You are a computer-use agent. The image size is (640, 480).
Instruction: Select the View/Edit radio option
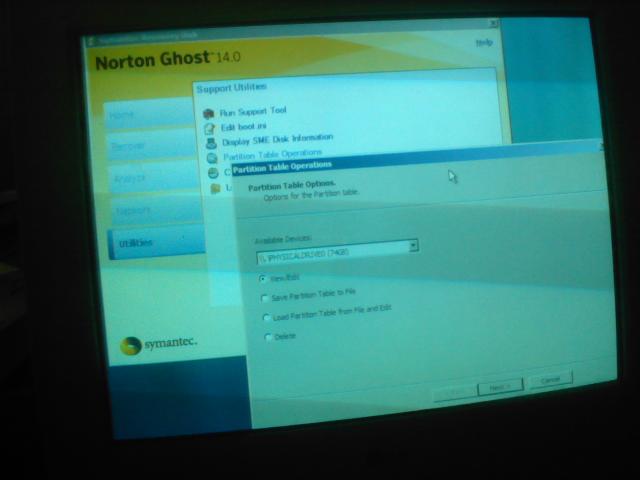pyautogui.click(x=263, y=279)
